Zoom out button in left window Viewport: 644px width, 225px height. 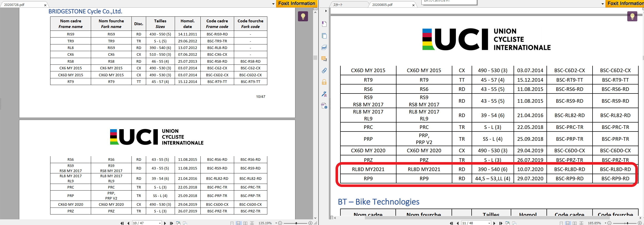(x=280, y=223)
